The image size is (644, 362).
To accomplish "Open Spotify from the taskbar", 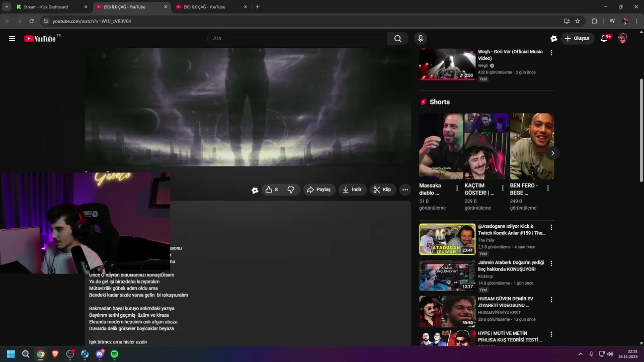I will pos(114,354).
